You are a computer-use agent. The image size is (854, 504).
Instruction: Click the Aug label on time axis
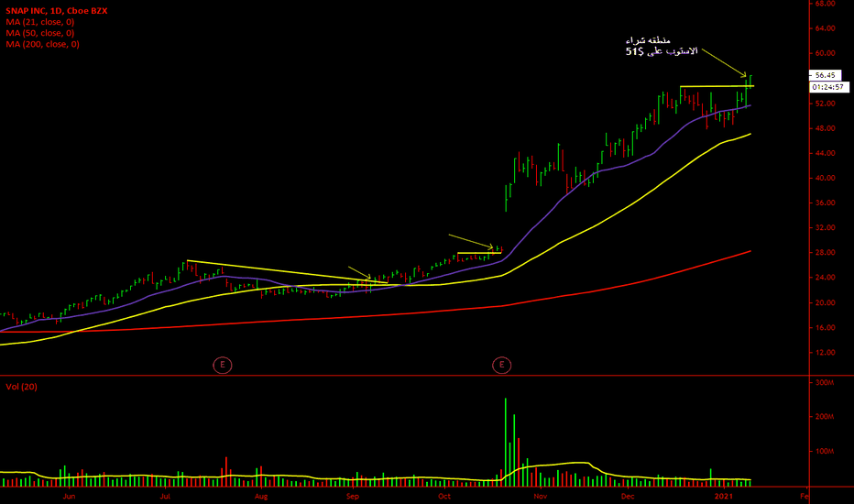click(x=261, y=497)
